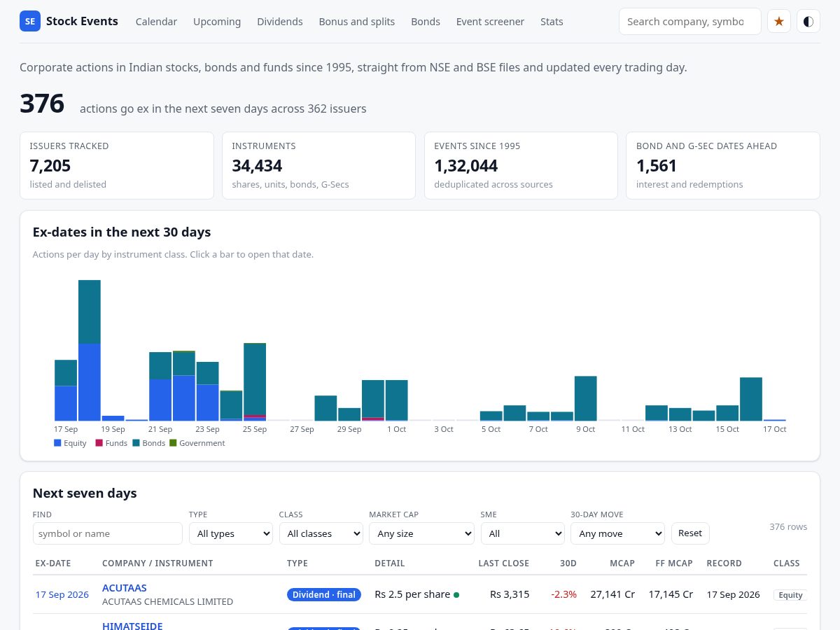The height and width of the screenshot is (630, 840).
Task: Focus the company search box
Action: point(690,22)
